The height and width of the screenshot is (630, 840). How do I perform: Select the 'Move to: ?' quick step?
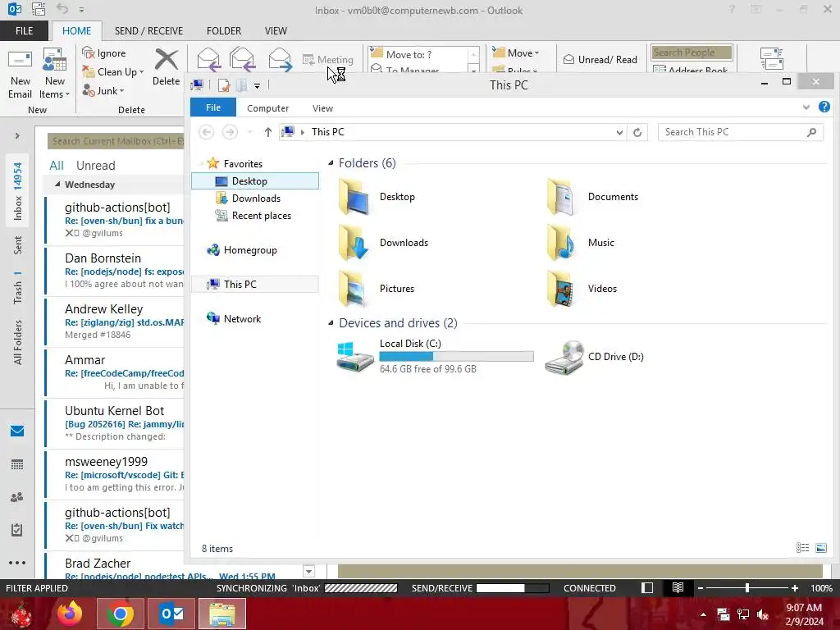(418, 54)
